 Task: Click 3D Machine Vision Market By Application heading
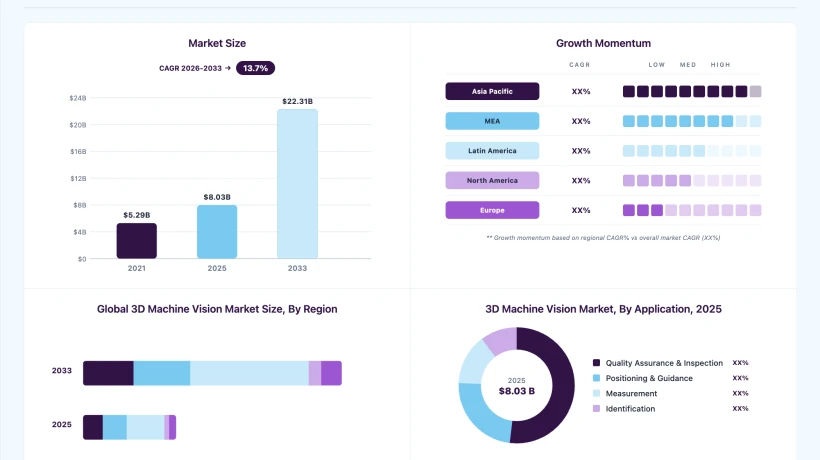click(603, 309)
